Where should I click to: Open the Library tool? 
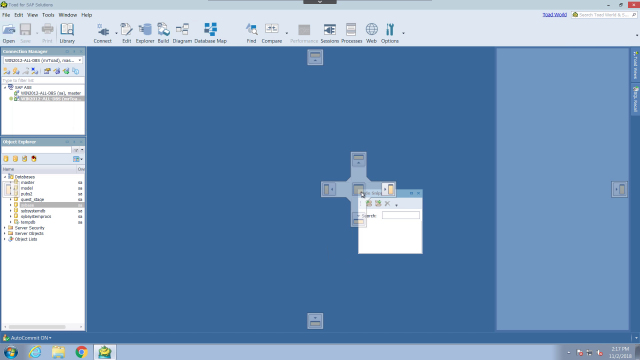pos(67,33)
